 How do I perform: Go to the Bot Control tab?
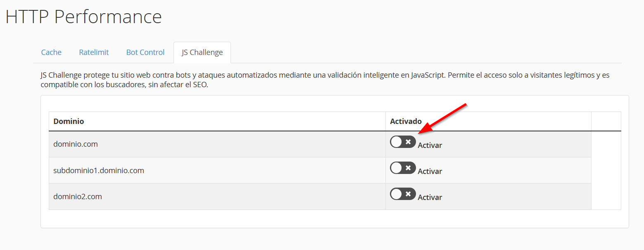click(145, 52)
